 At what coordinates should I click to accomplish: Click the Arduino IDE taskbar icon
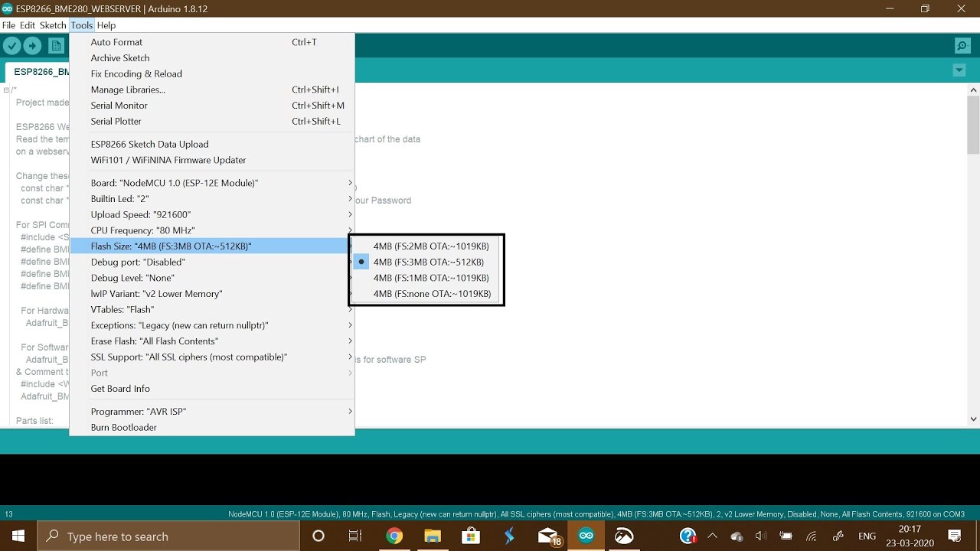(586, 536)
